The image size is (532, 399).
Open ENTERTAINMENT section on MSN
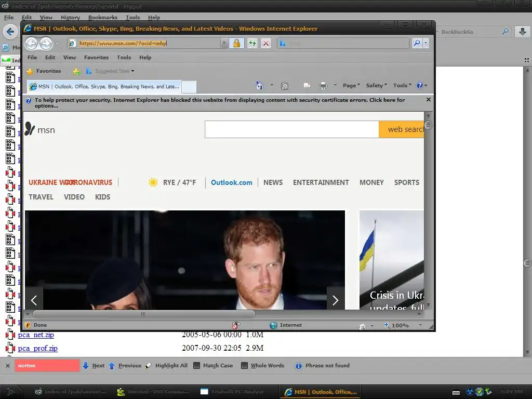point(321,182)
